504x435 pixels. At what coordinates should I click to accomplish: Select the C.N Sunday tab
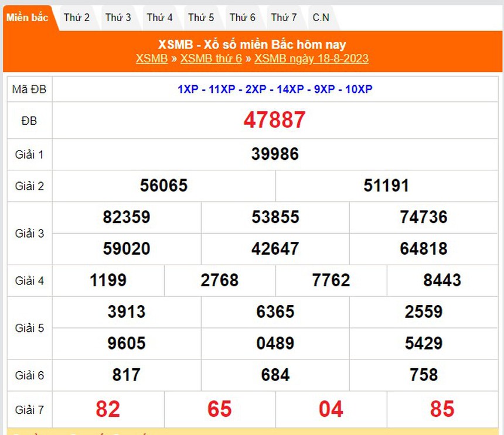click(321, 18)
